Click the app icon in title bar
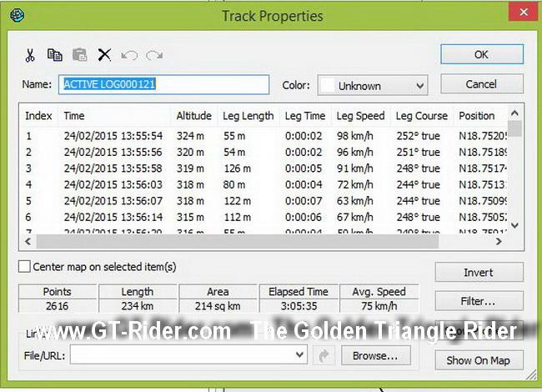The image size is (542, 392). click(18, 15)
